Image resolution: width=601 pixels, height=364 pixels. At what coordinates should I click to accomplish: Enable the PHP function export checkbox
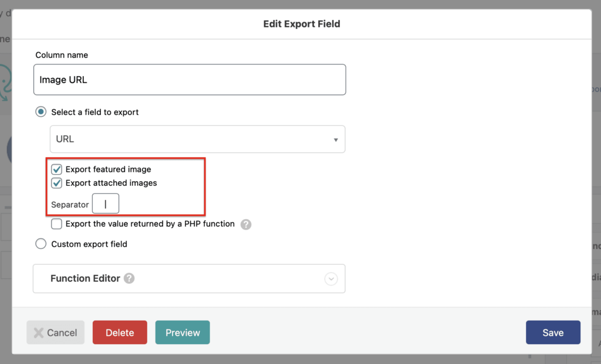click(56, 224)
